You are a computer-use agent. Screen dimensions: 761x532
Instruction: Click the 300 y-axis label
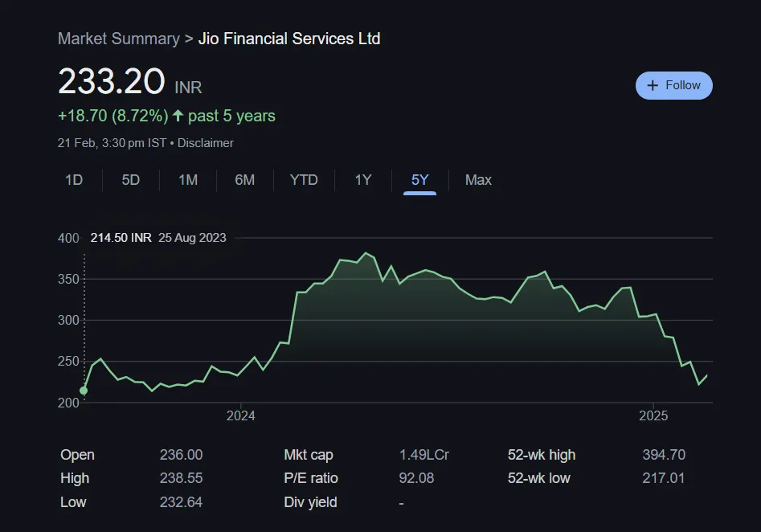pyautogui.click(x=68, y=321)
